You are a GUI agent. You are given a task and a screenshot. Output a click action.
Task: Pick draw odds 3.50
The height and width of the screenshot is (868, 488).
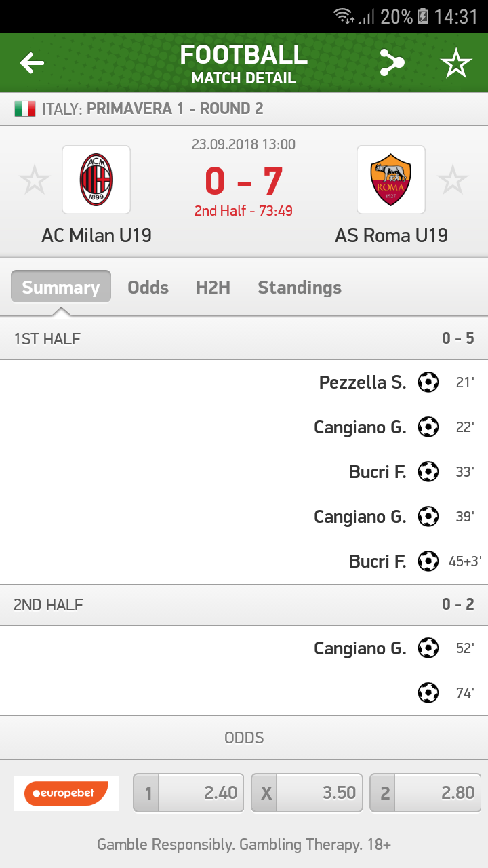[307, 793]
